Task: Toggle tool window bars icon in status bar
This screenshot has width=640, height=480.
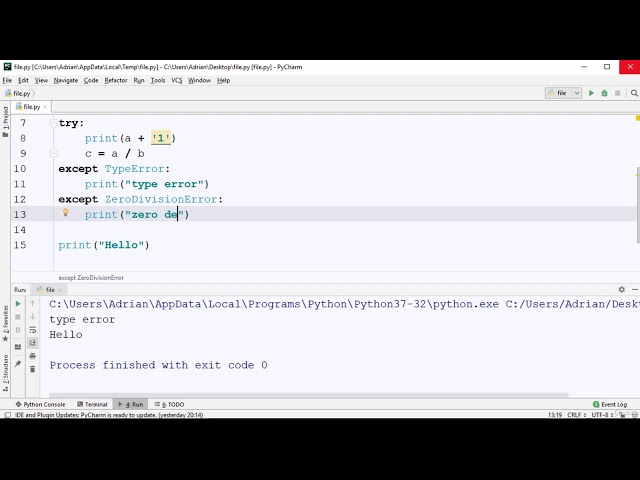Action: tap(7, 415)
